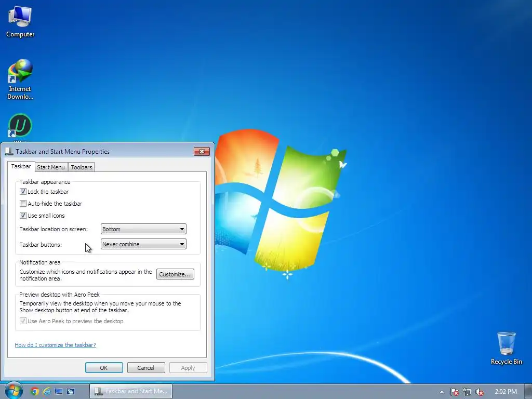Enable Auto-hide the taskbar checkbox
The image size is (532, 399).
pos(23,204)
